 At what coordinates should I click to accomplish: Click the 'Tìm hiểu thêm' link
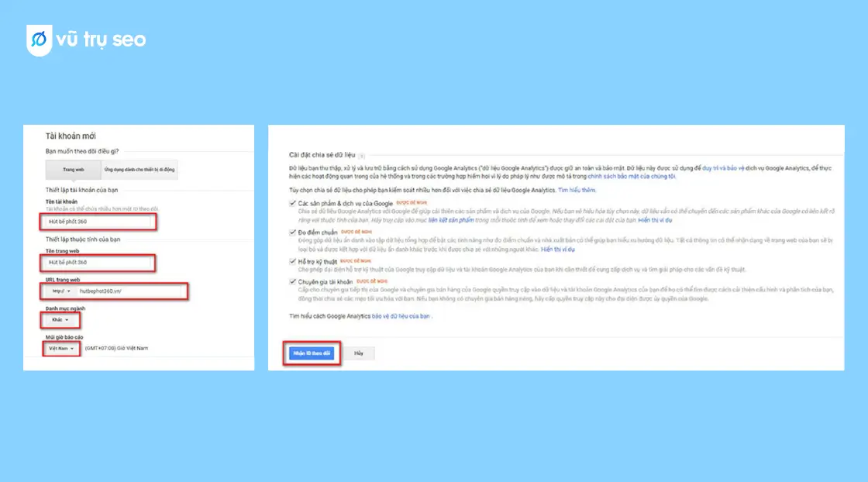click(577, 191)
